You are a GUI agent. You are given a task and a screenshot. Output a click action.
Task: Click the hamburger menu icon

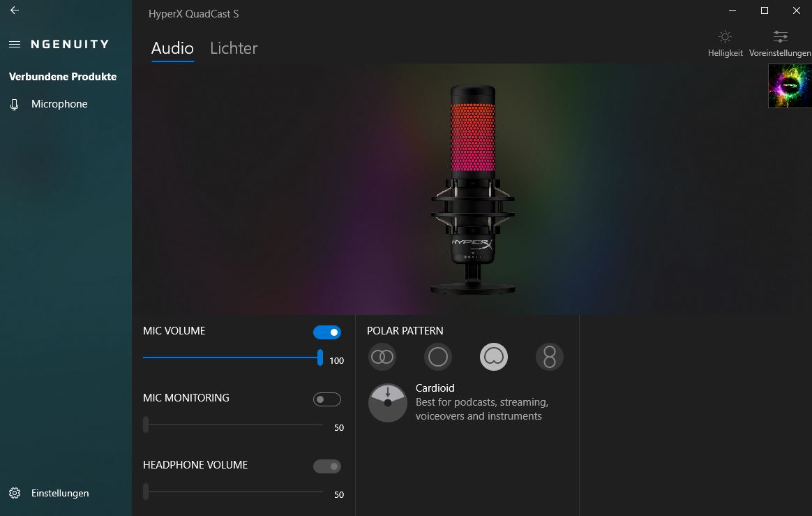15,44
